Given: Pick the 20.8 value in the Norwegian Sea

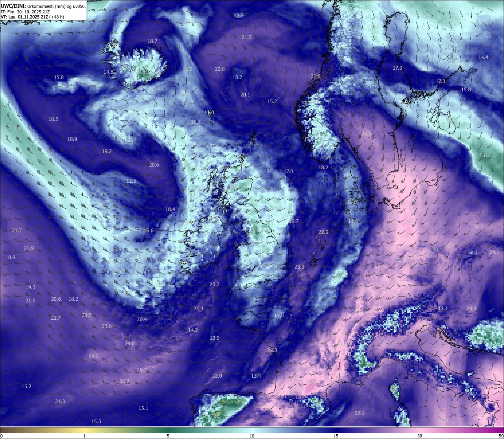Looking at the screenshot, I should click(220, 69).
